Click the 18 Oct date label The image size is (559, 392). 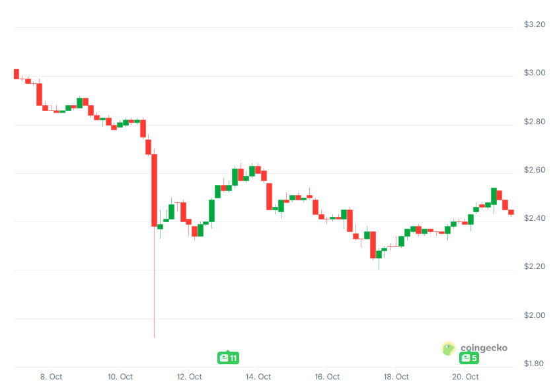tap(396, 377)
